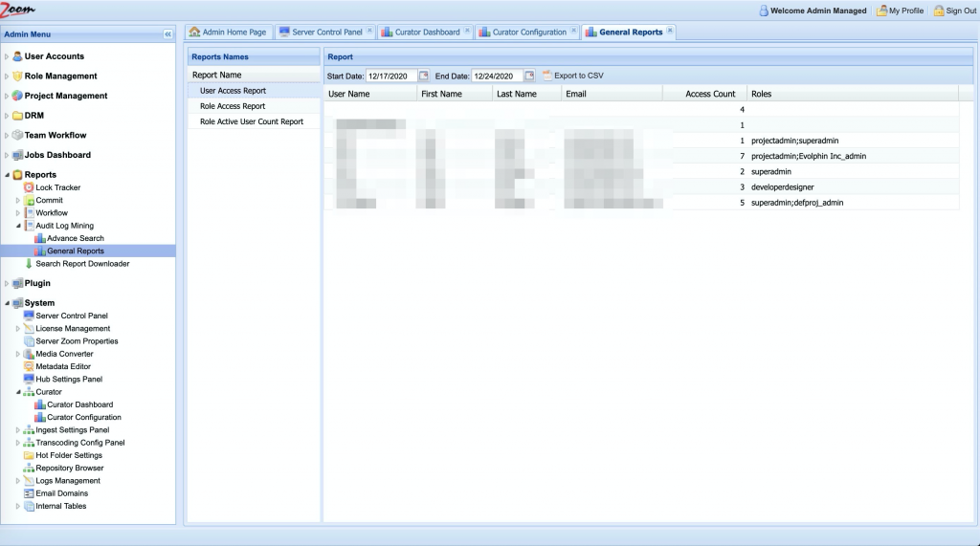Click the Jobs Dashboard icon

coord(17,155)
